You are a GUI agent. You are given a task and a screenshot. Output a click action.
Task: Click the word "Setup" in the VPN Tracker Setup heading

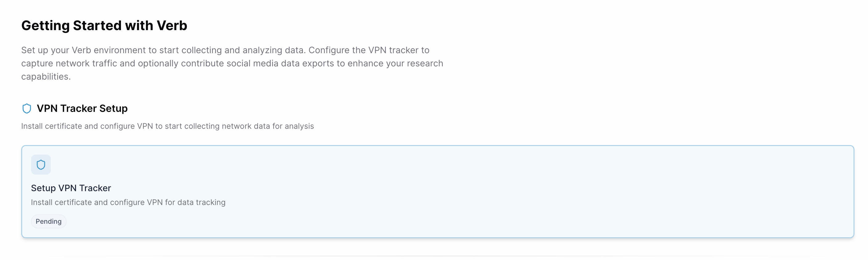tap(113, 108)
